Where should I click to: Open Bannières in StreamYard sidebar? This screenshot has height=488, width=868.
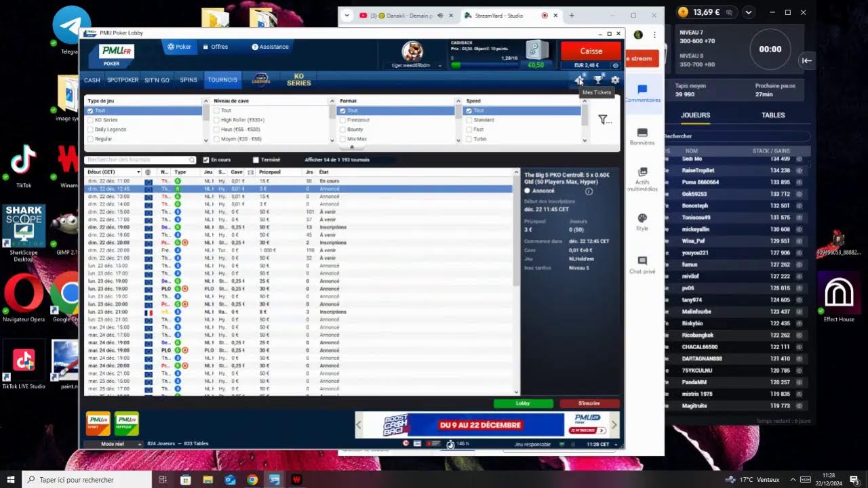click(x=642, y=137)
